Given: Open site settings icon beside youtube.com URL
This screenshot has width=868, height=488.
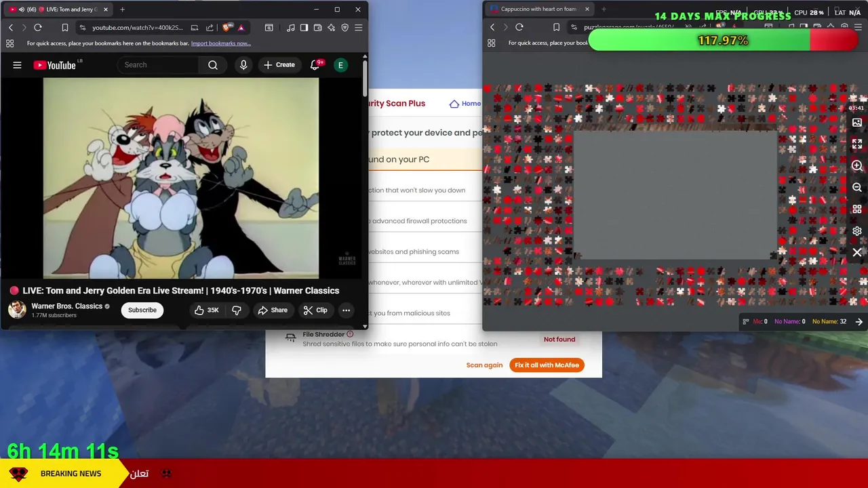Looking at the screenshot, I should pos(82,28).
